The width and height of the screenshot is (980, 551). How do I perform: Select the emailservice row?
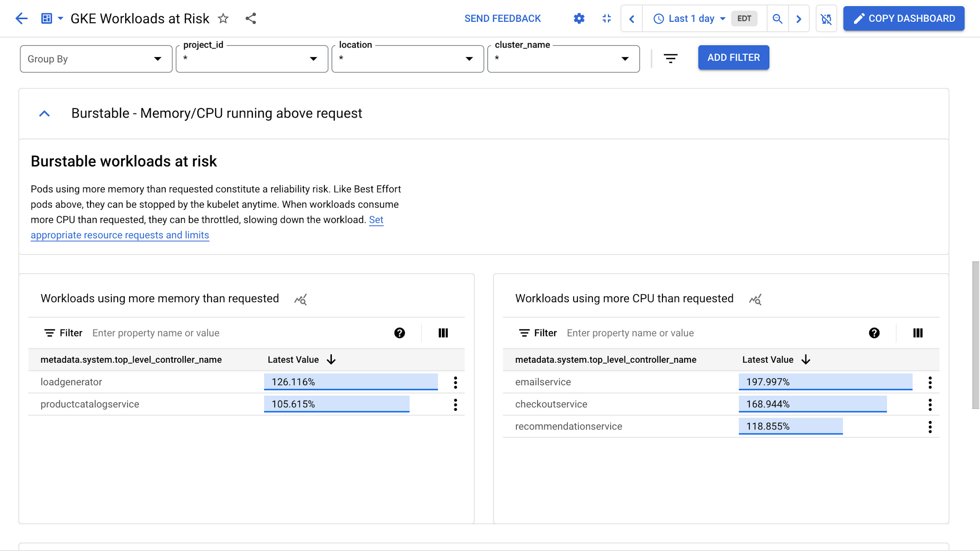[x=721, y=382]
